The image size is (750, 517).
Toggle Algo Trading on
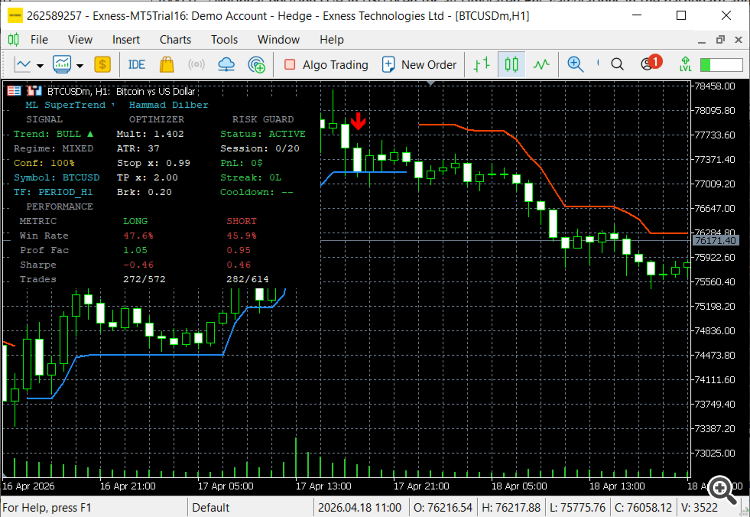[326, 65]
